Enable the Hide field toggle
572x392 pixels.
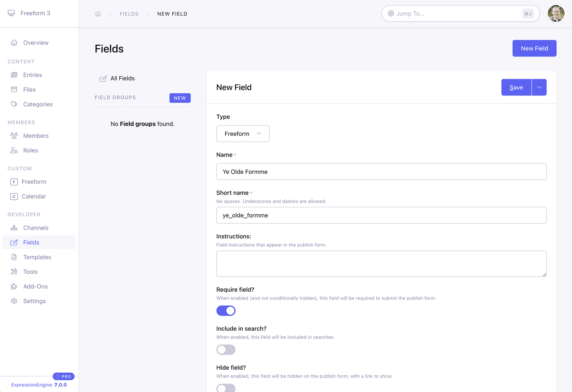226,388
